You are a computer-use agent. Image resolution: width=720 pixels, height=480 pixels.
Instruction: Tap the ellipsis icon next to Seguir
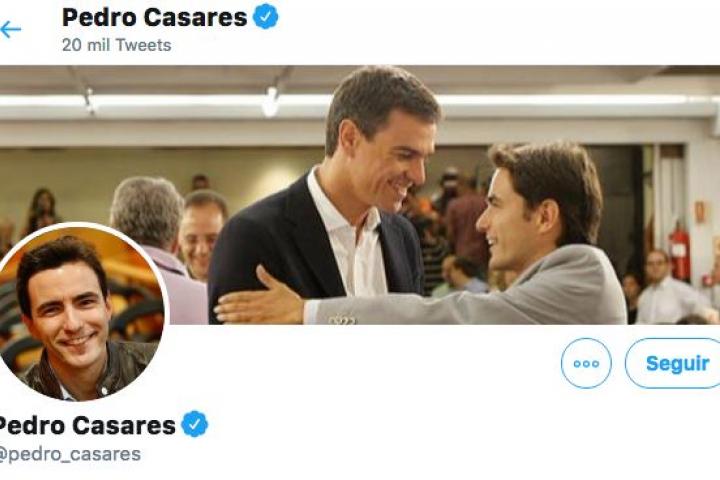[x=586, y=363]
